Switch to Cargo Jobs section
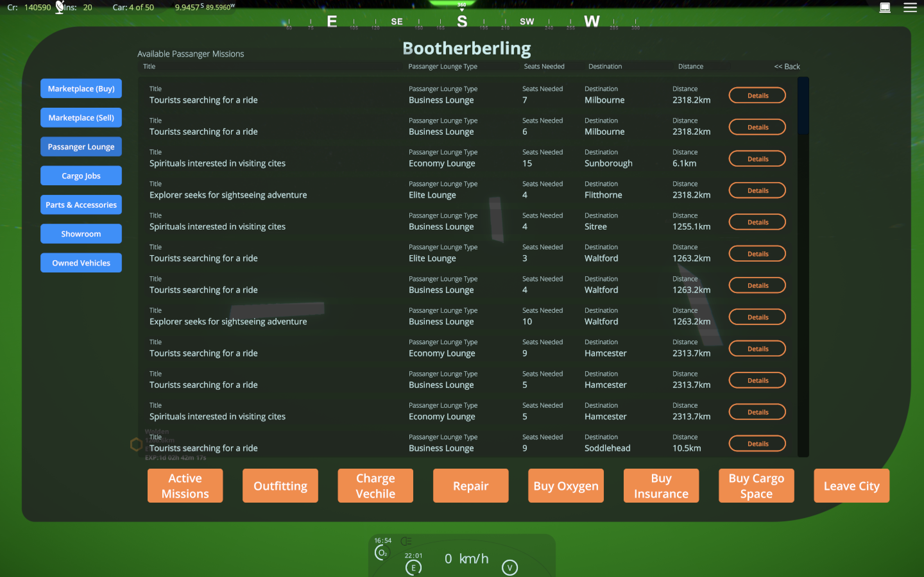This screenshot has height=577, width=924. coord(81,176)
